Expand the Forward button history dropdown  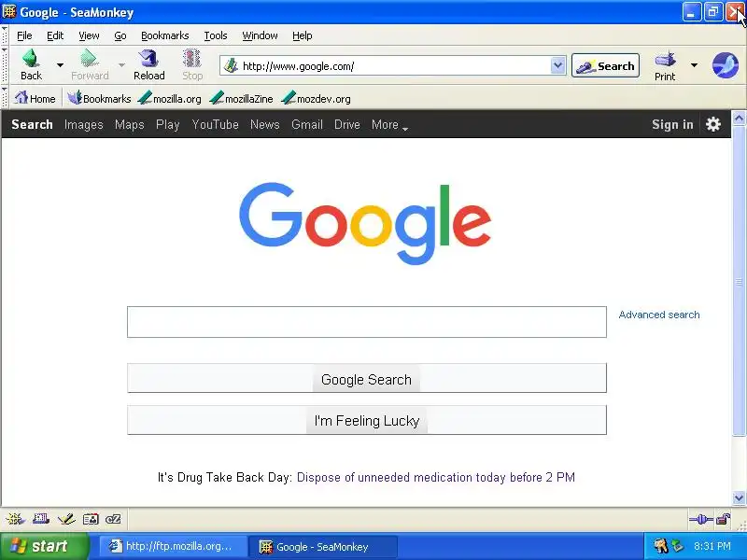(x=121, y=64)
